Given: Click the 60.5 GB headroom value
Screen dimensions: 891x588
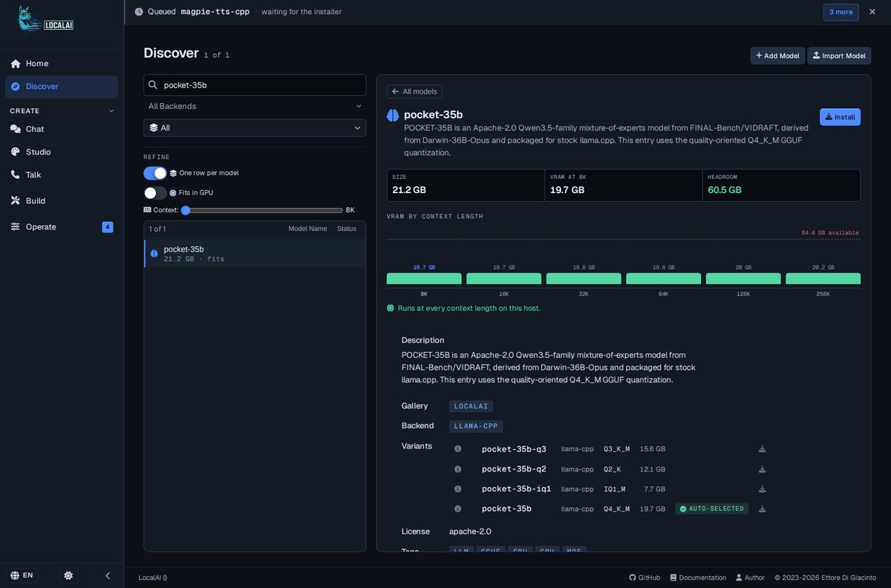Looking at the screenshot, I should click(725, 190).
